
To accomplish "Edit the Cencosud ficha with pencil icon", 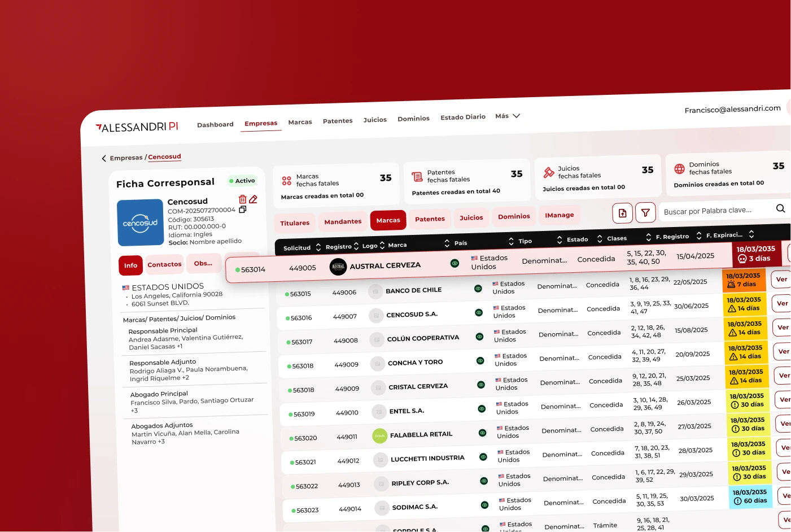I will pos(254,199).
